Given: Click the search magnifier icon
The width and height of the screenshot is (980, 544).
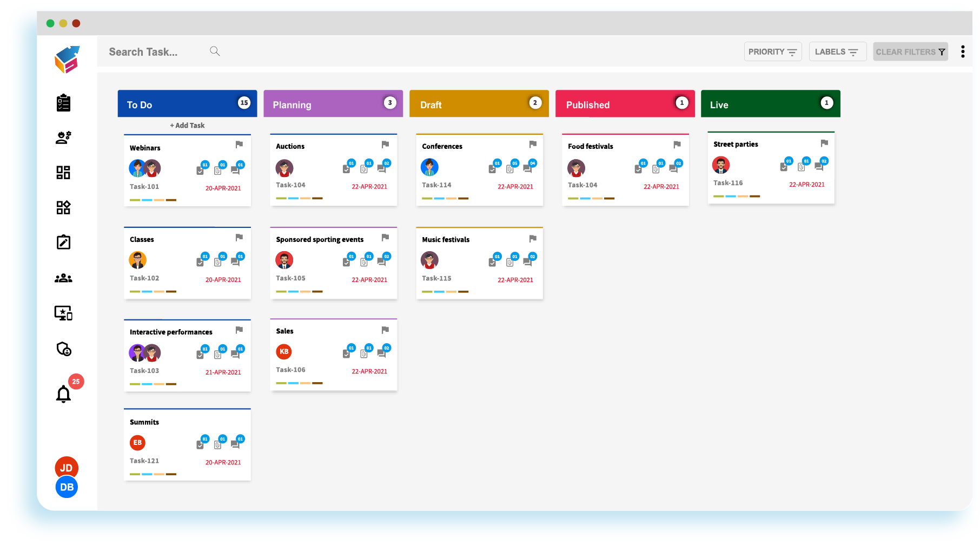Looking at the screenshot, I should click(215, 51).
